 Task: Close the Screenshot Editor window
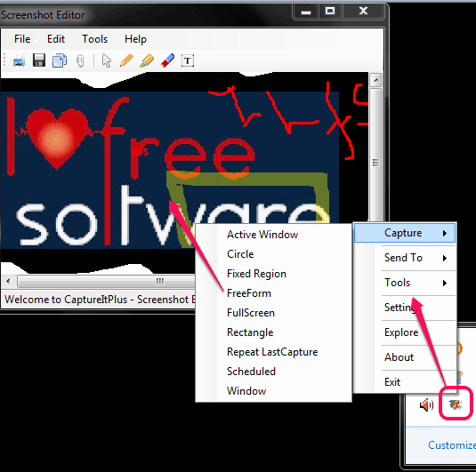tap(363, 12)
